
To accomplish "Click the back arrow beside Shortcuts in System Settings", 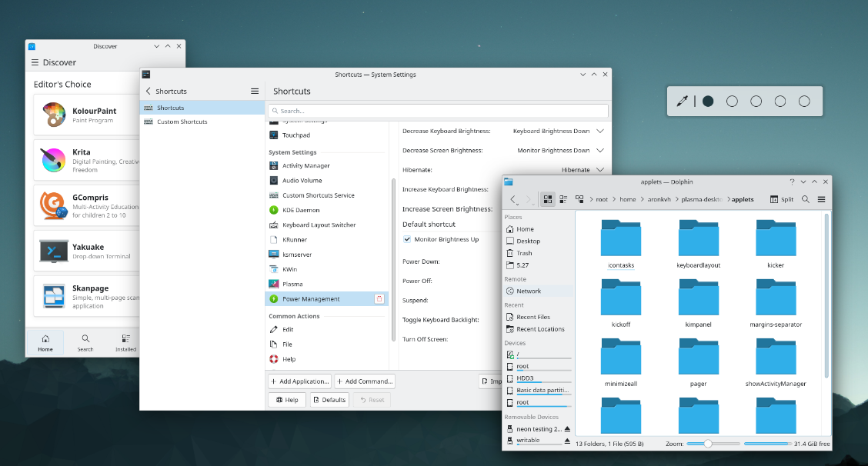I will pyautogui.click(x=148, y=92).
